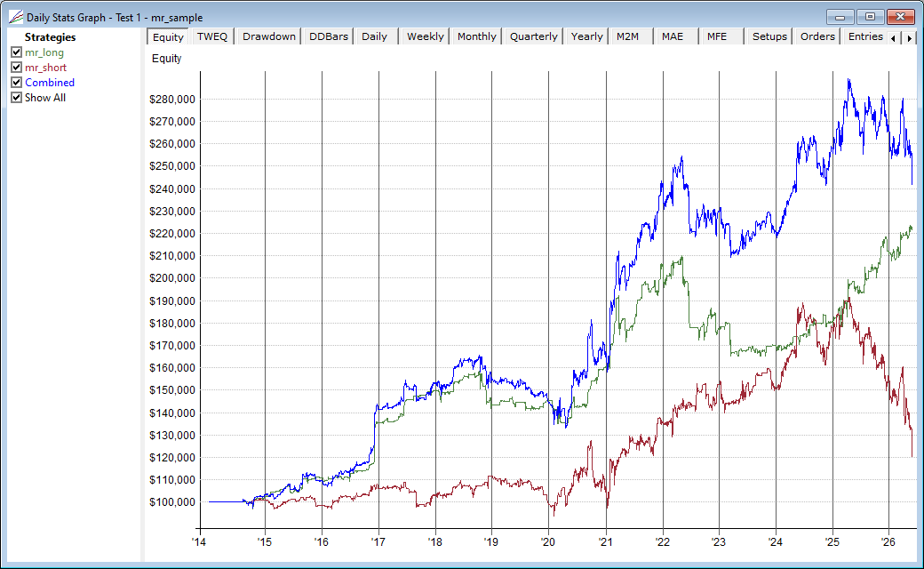Disable the Combined strategy checkbox
Viewport: 924px width, 569px height.
click(x=17, y=83)
